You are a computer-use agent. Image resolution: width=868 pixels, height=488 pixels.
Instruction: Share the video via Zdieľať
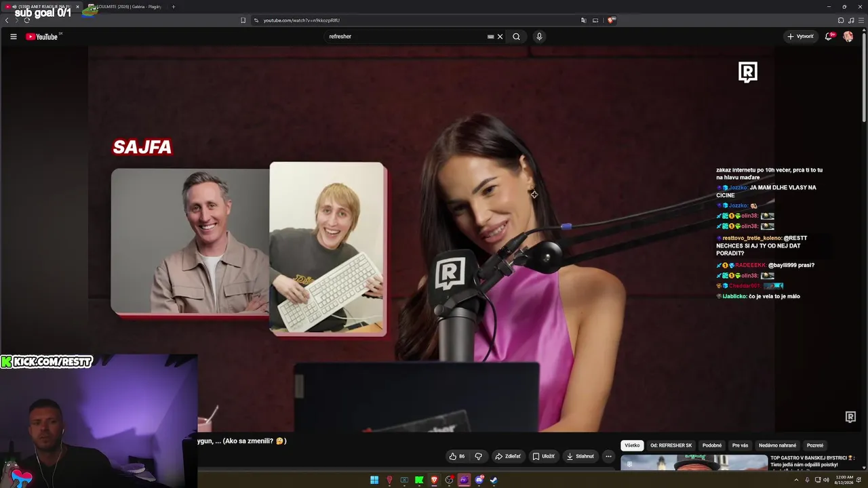pos(508,456)
